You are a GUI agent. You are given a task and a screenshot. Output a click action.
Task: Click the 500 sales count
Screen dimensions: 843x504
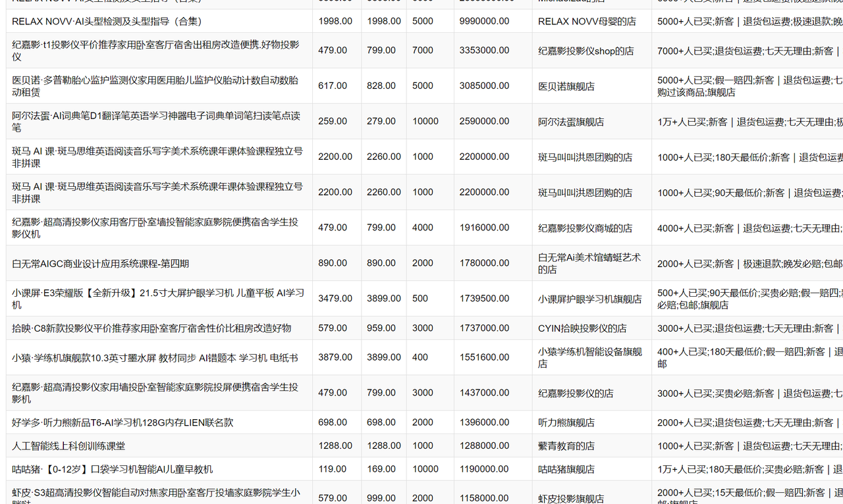tap(420, 299)
